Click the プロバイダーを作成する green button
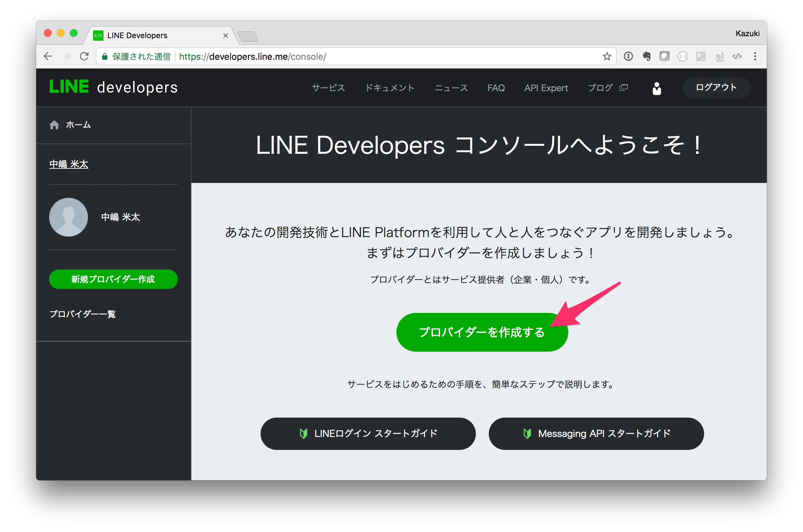 pyautogui.click(x=482, y=332)
